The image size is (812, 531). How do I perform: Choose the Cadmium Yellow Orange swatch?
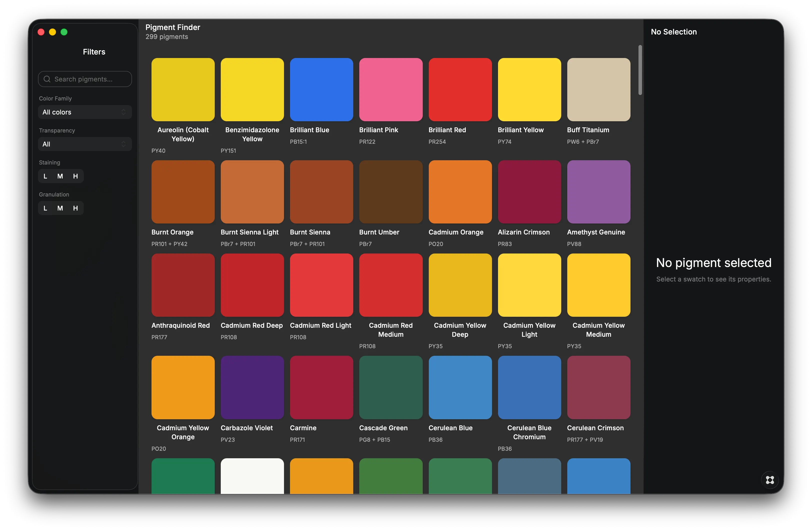pos(183,388)
